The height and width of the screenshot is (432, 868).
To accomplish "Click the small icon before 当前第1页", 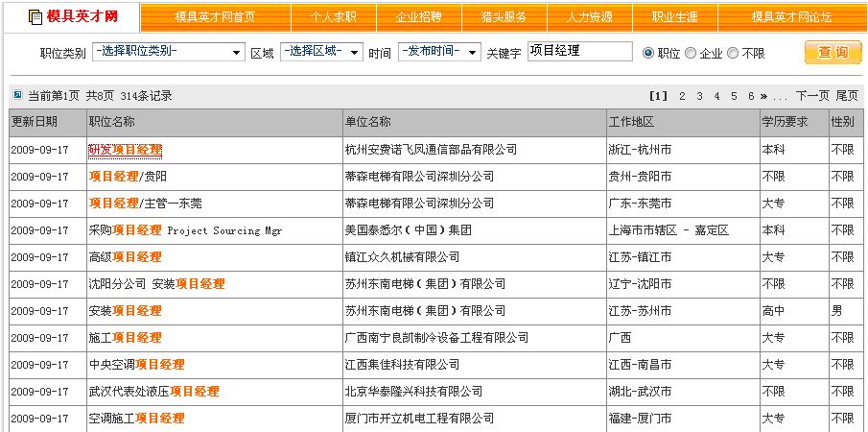I will [17, 95].
